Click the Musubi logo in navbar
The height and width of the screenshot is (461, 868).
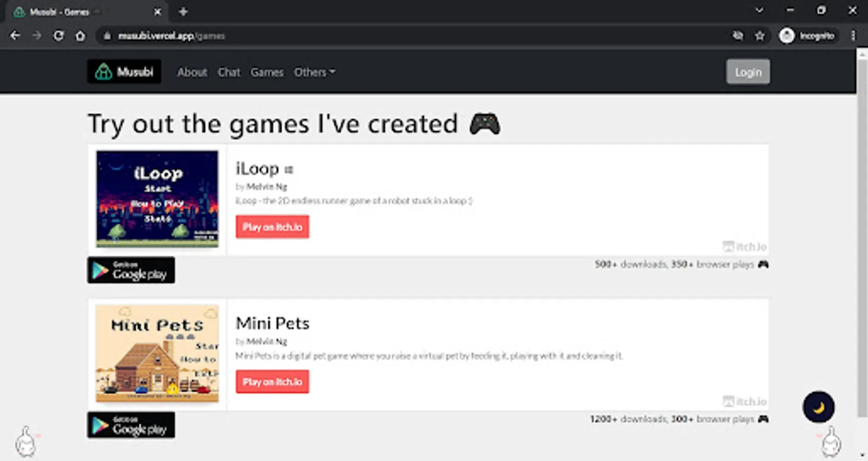124,72
